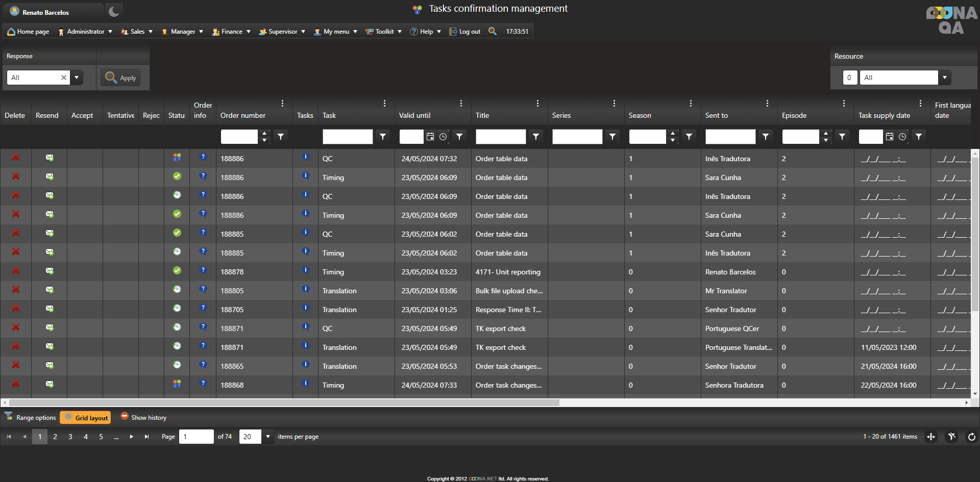The height and width of the screenshot is (482, 980).
Task: Click the horizontal scrollbar of the grid
Action: [x=284, y=402]
